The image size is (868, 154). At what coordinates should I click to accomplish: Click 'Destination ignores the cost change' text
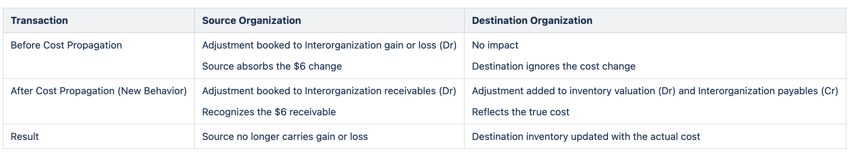coord(553,66)
